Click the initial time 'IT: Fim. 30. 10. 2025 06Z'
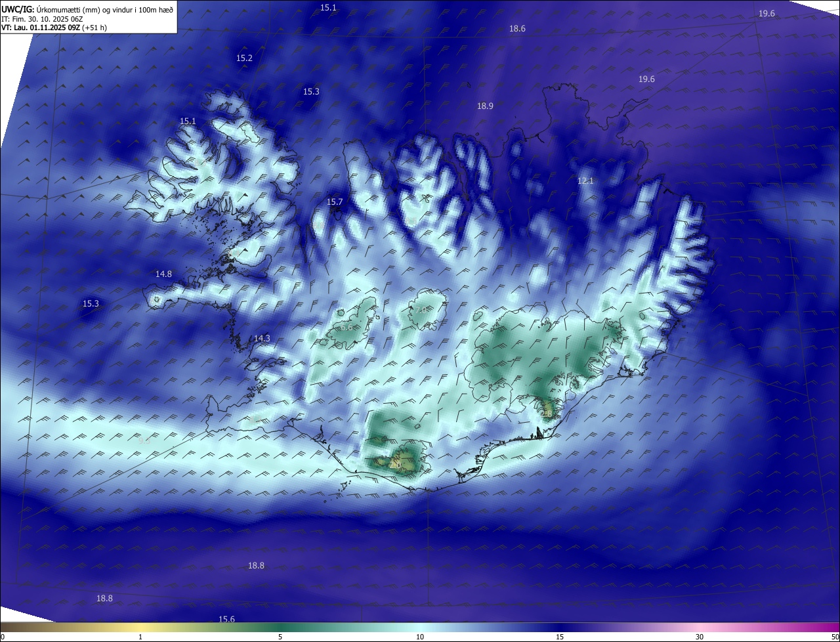The height and width of the screenshot is (642, 840). pos(42,19)
